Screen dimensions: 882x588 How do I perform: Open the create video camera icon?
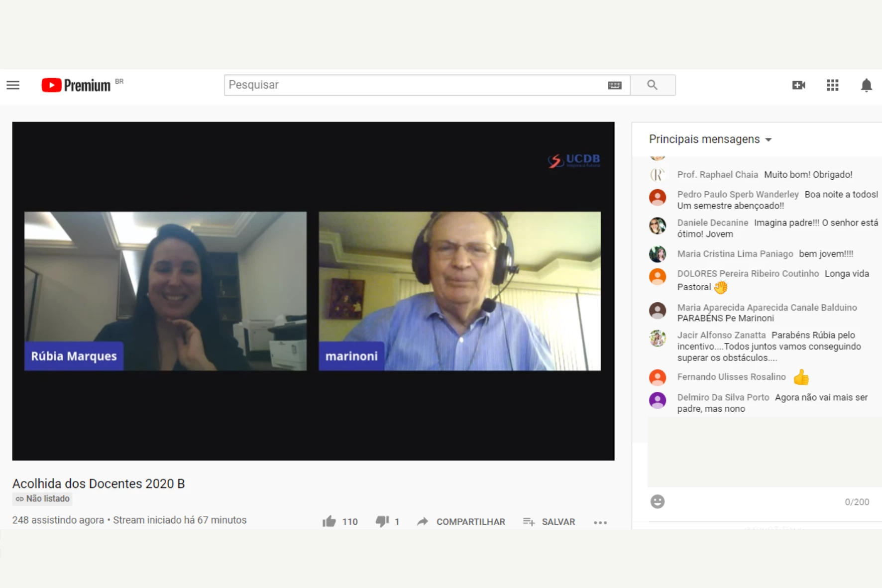coord(798,85)
